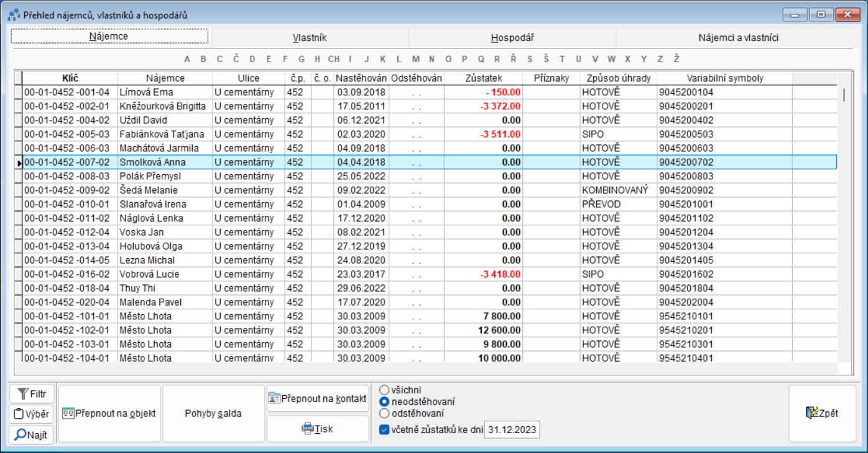
Task: Click the Najít search button
Action: pos(32,435)
